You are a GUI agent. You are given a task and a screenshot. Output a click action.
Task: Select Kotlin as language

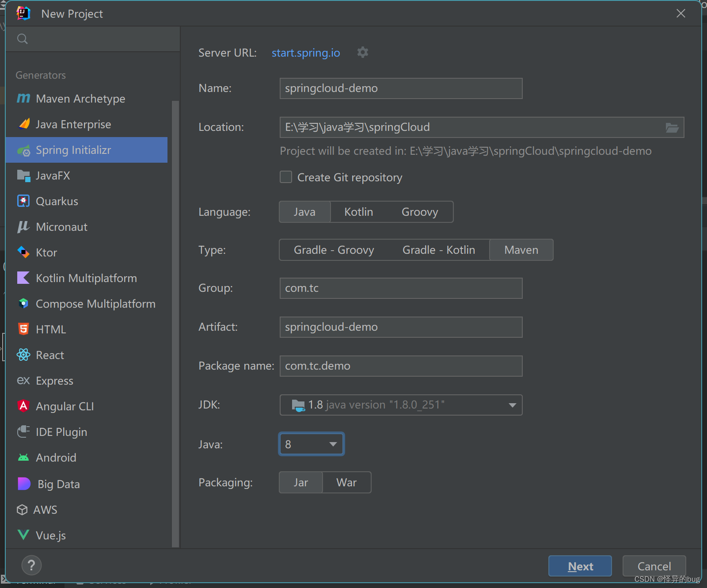[x=359, y=212]
